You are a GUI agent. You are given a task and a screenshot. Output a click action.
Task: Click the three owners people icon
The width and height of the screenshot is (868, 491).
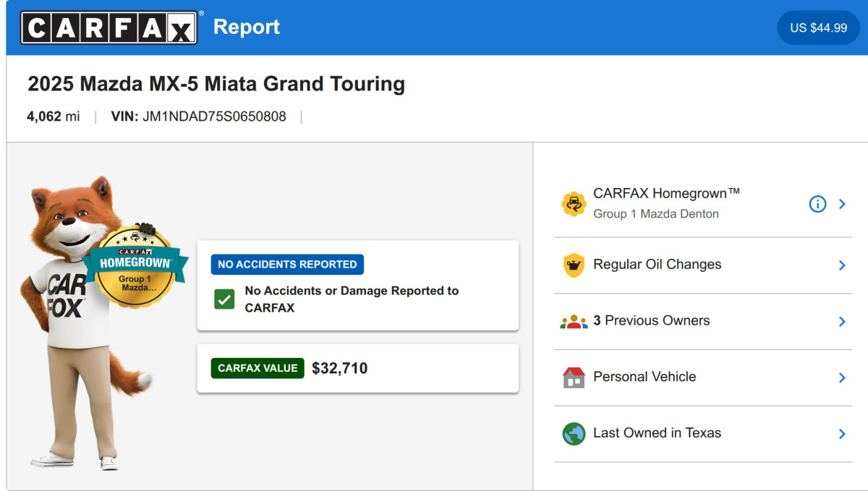tap(574, 322)
